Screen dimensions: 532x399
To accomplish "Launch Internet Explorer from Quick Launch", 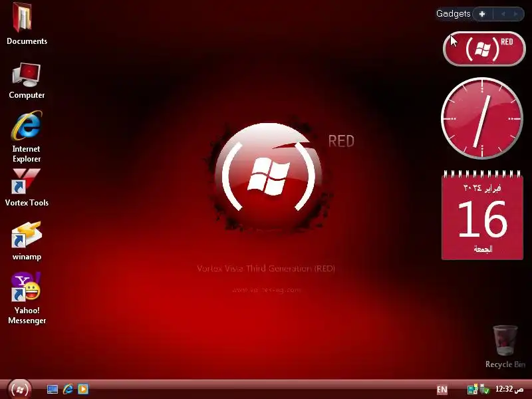I will [68, 389].
